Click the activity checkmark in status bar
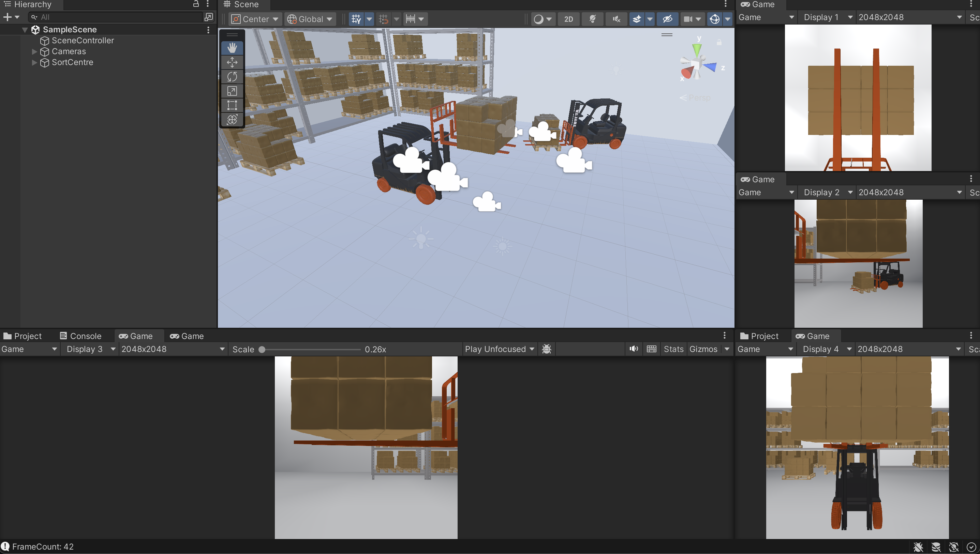 pyautogui.click(x=971, y=547)
